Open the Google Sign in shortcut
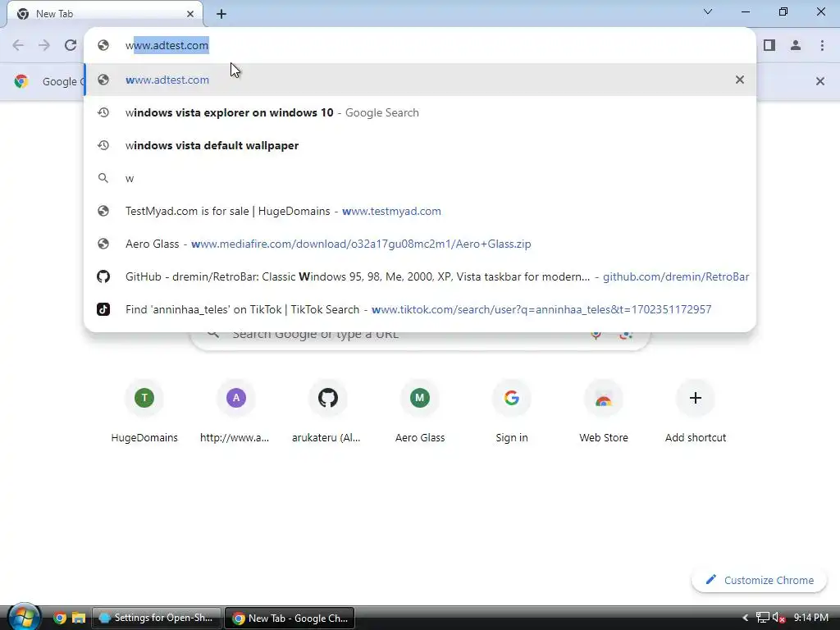The width and height of the screenshot is (840, 630). coord(512,412)
